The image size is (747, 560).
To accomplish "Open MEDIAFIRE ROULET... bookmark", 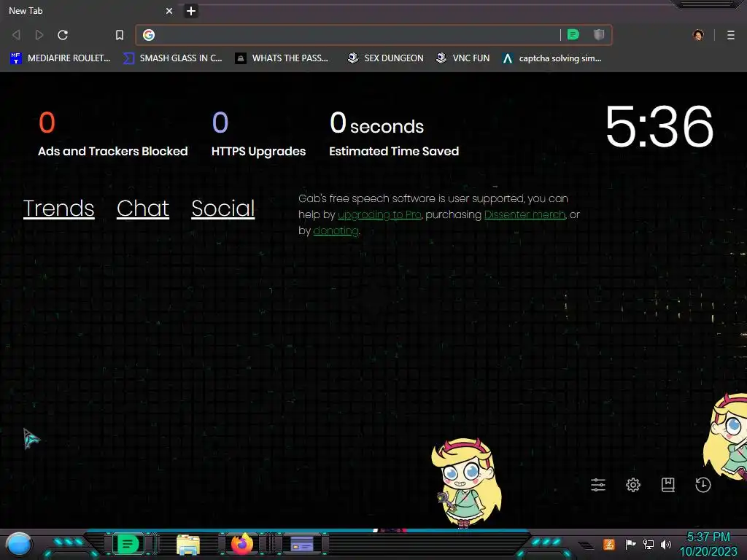I will (x=60, y=58).
